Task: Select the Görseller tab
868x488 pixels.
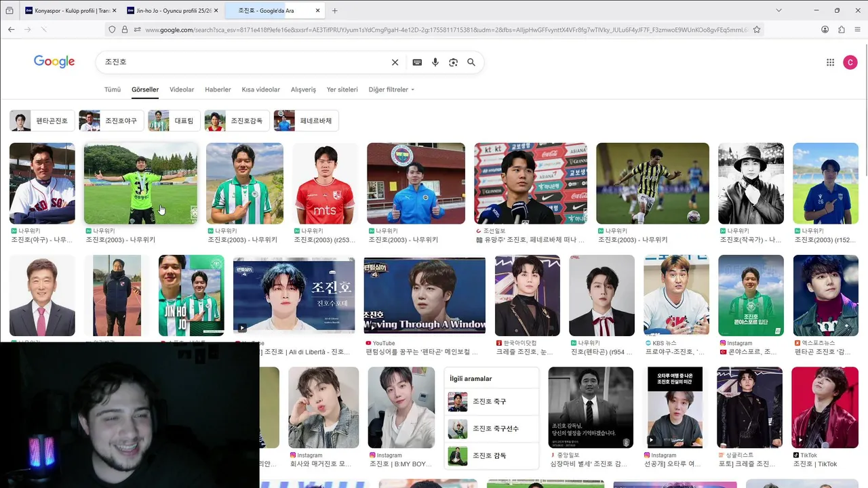Action: pos(145,89)
